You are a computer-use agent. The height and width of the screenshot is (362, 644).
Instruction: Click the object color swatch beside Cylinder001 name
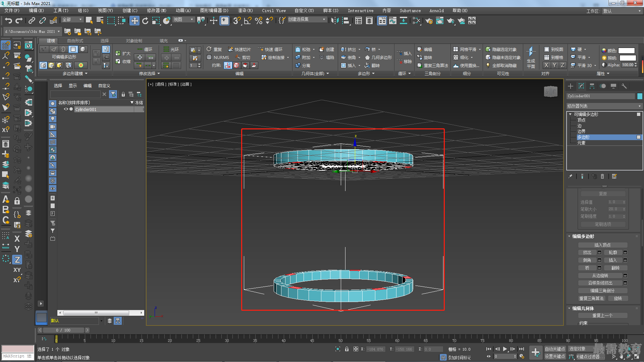pos(640,96)
